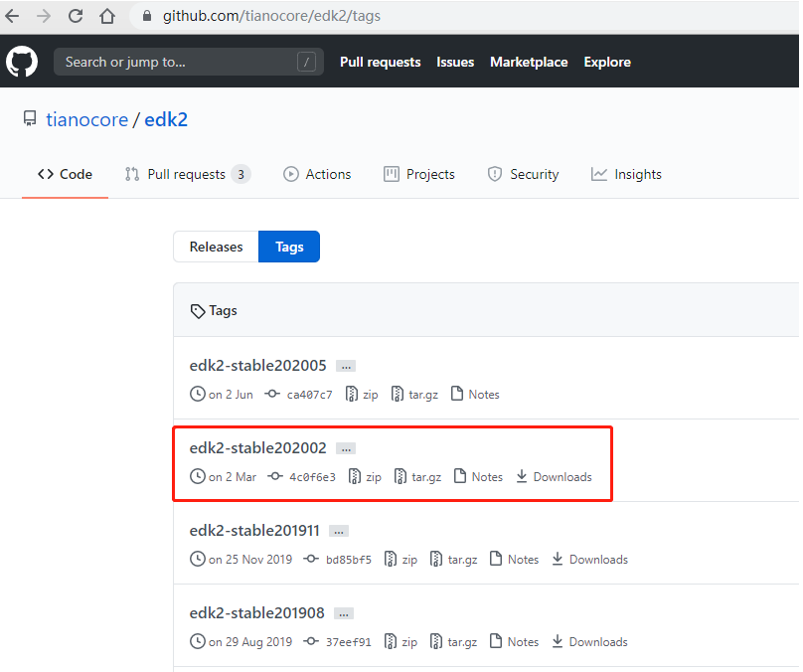The image size is (803, 672).
Task: Open Notes for edk2-stable201908
Action: point(514,642)
